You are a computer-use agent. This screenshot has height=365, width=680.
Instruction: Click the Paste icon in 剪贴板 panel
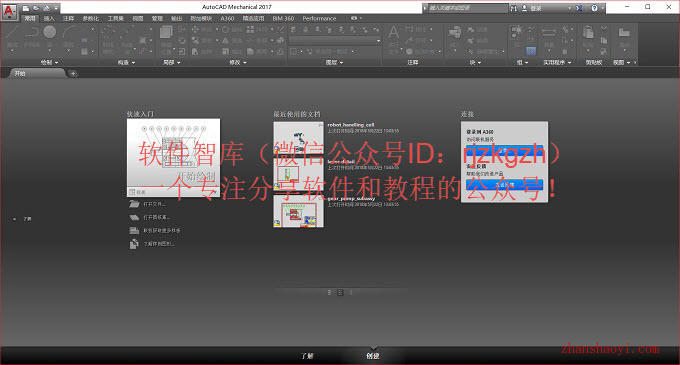click(588, 32)
